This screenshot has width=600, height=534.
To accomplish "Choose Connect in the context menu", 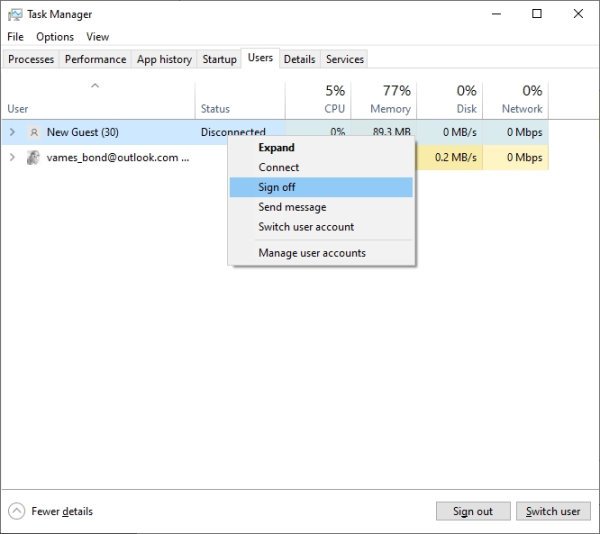I will point(321,167).
